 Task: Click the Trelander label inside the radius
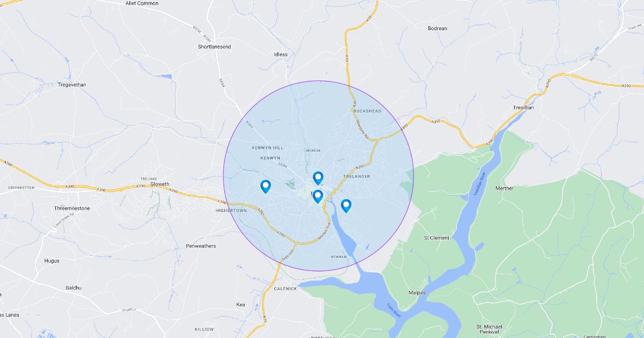click(x=356, y=176)
